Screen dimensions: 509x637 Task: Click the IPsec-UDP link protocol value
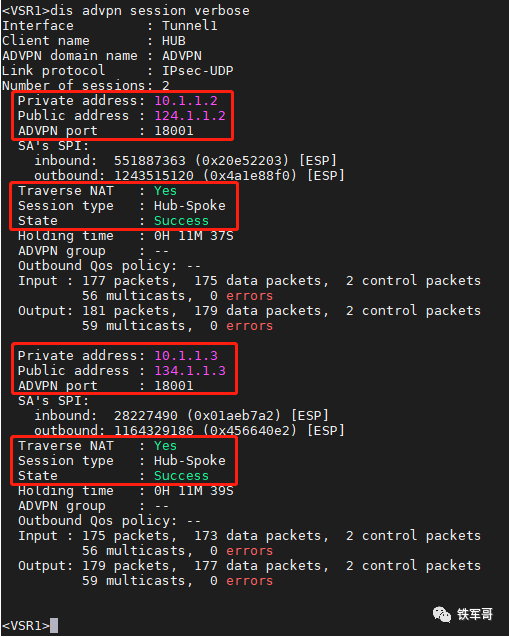point(197,71)
